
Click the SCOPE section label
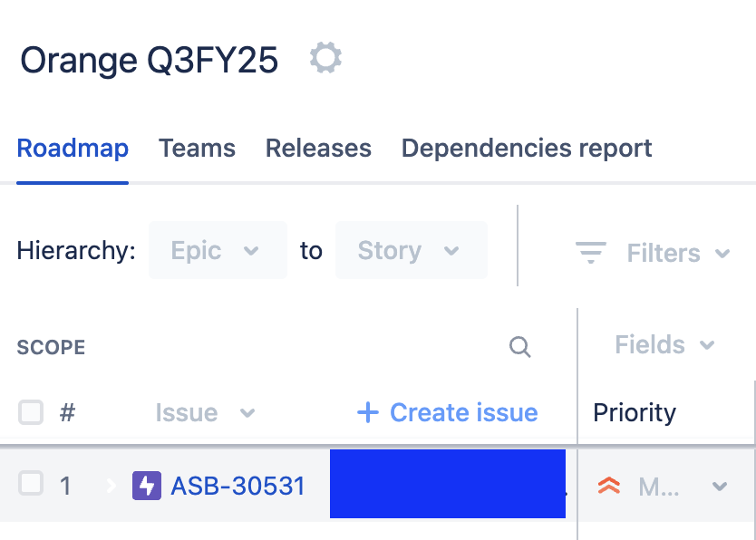pos(51,347)
